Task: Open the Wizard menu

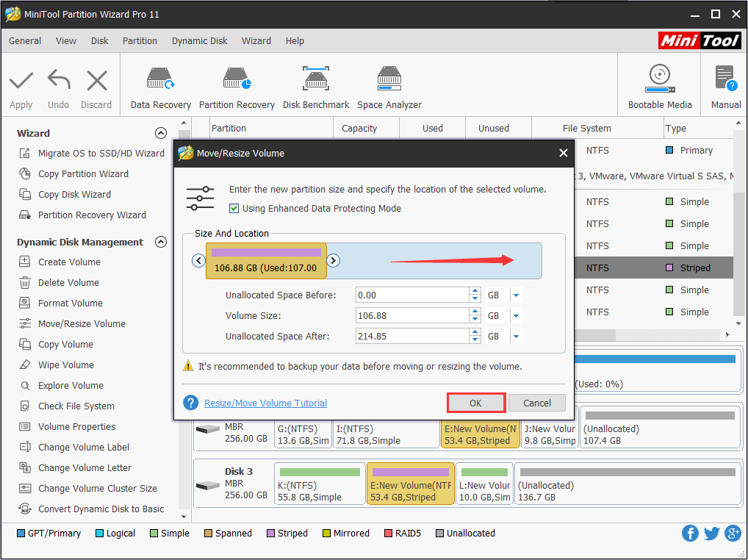Action: 256,41
